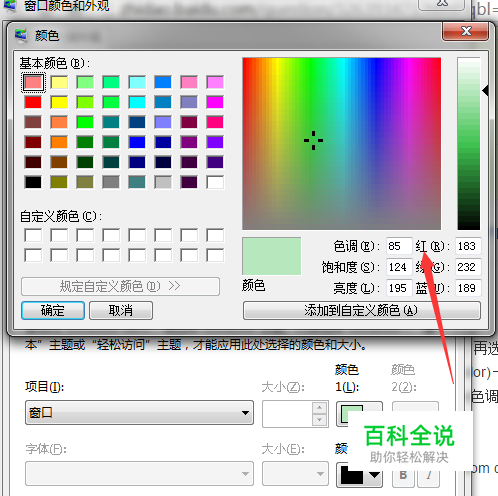Select the cyan basic color swatch
The width and height of the screenshot is (498, 496).
click(x=137, y=102)
